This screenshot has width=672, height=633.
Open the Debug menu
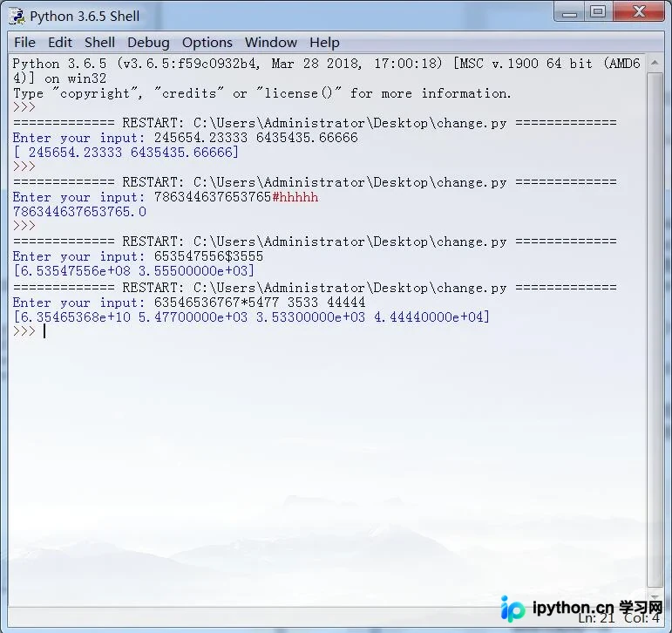click(148, 43)
